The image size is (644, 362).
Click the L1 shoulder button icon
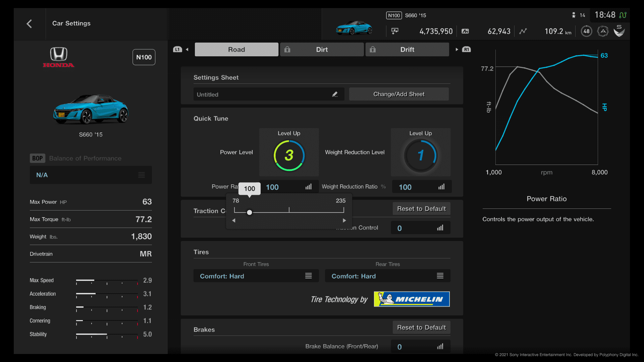177,50
